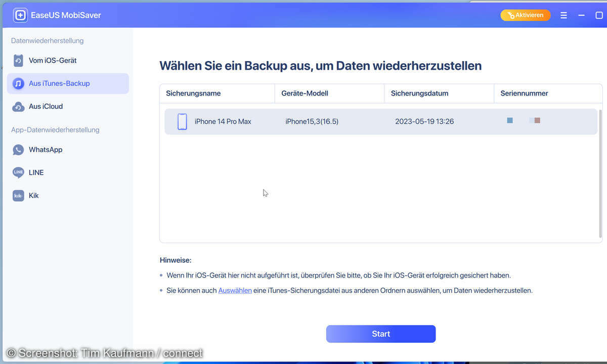Click the EaseUS MobiSaver logo icon

point(20,15)
